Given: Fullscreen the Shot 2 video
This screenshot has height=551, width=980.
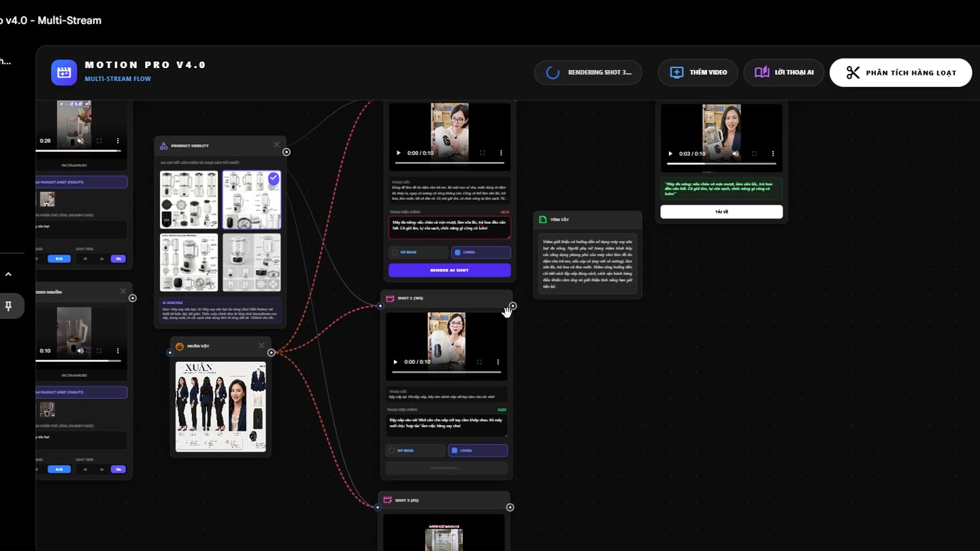Looking at the screenshot, I should (x=479, y=362).
